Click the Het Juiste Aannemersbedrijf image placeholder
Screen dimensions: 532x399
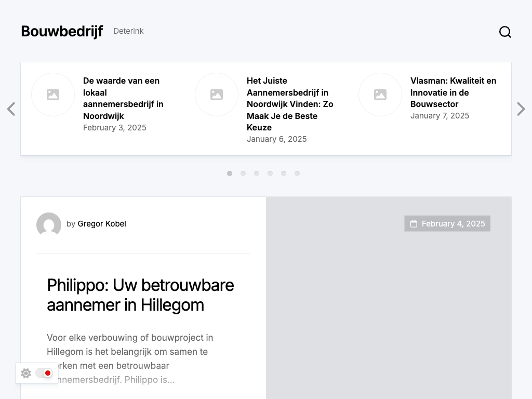217,95
